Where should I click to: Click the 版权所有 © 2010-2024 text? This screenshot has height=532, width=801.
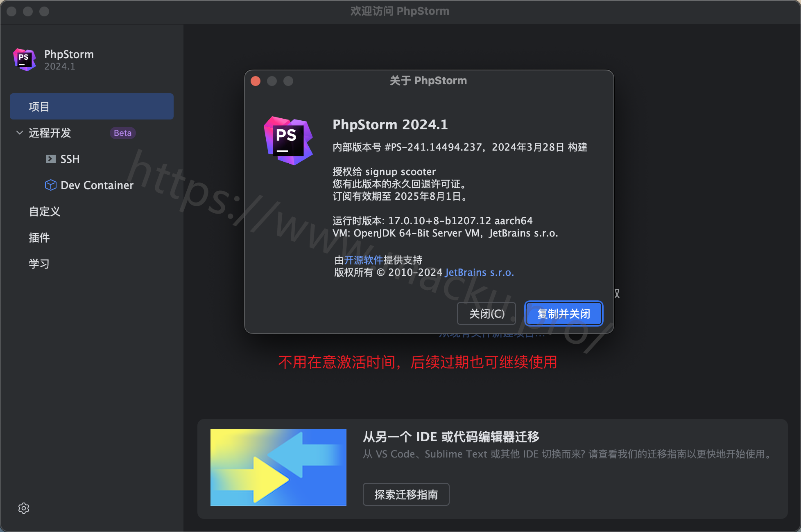click(388, 272)
